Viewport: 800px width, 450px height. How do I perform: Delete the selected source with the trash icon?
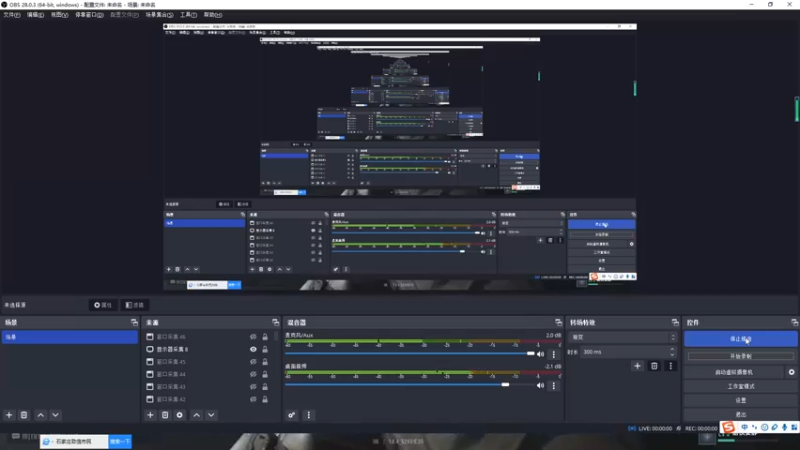pyautogui.click(x=165, y=415)
